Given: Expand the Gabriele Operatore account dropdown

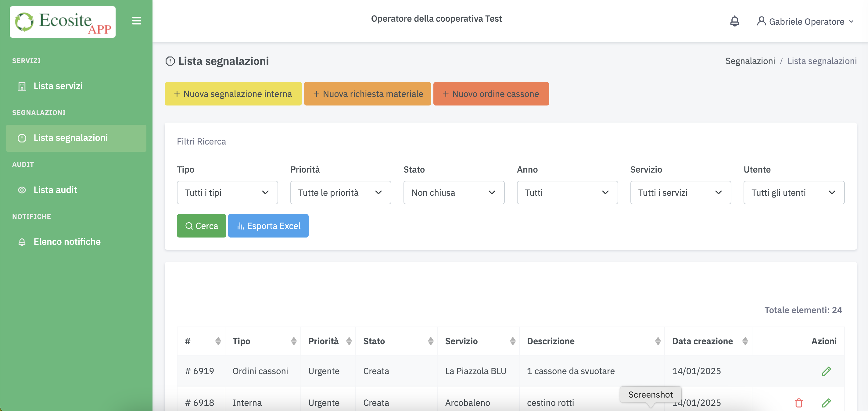Looking at the screenshot, I should point(805,22).
